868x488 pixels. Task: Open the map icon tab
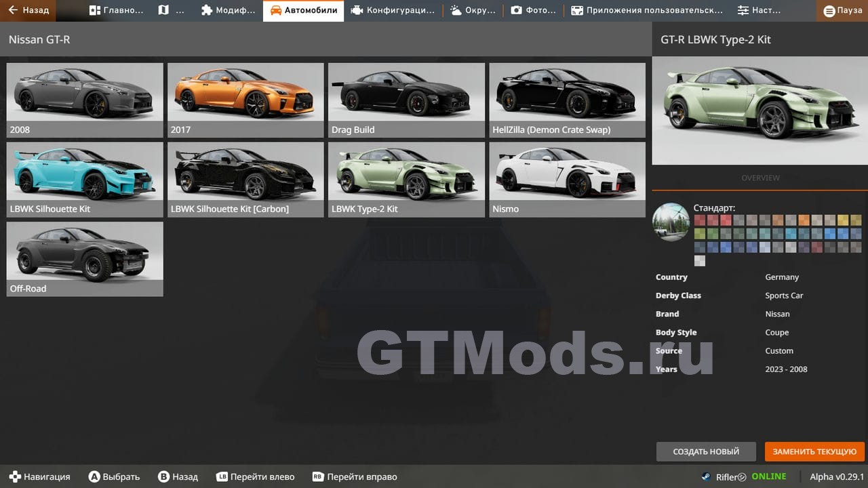(x=172, y=10)
